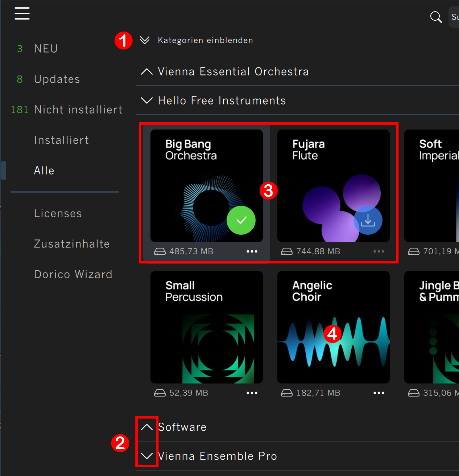Click the drive icon beside 485,73 MB

[x=160, y=251]
